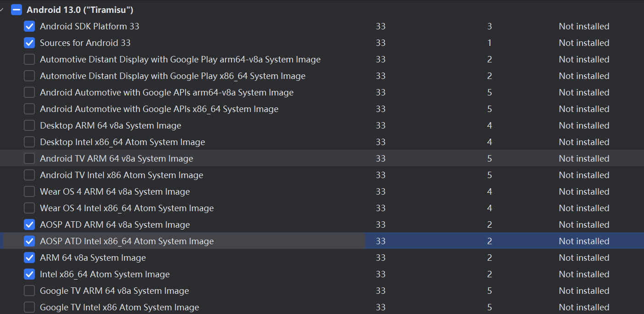644x314 pixels.
Task: Uncheck the Android 13.0 Tiramisu group checkbox
Action: [17, 10]
